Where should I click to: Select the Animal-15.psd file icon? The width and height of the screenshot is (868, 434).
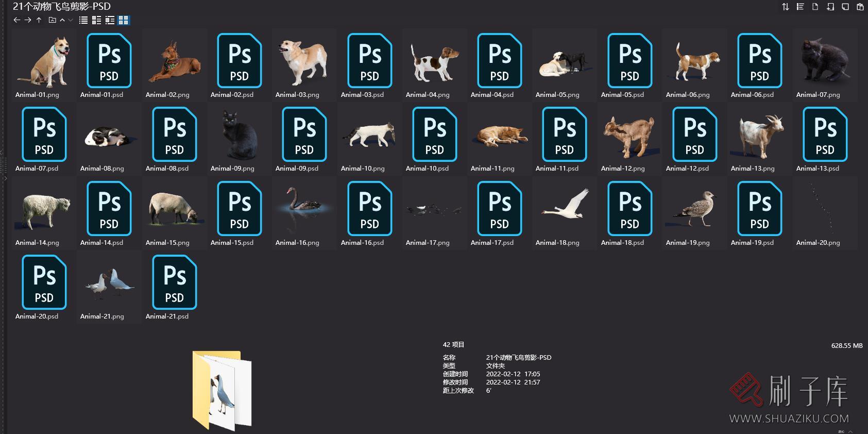click(x=239, y=209)
